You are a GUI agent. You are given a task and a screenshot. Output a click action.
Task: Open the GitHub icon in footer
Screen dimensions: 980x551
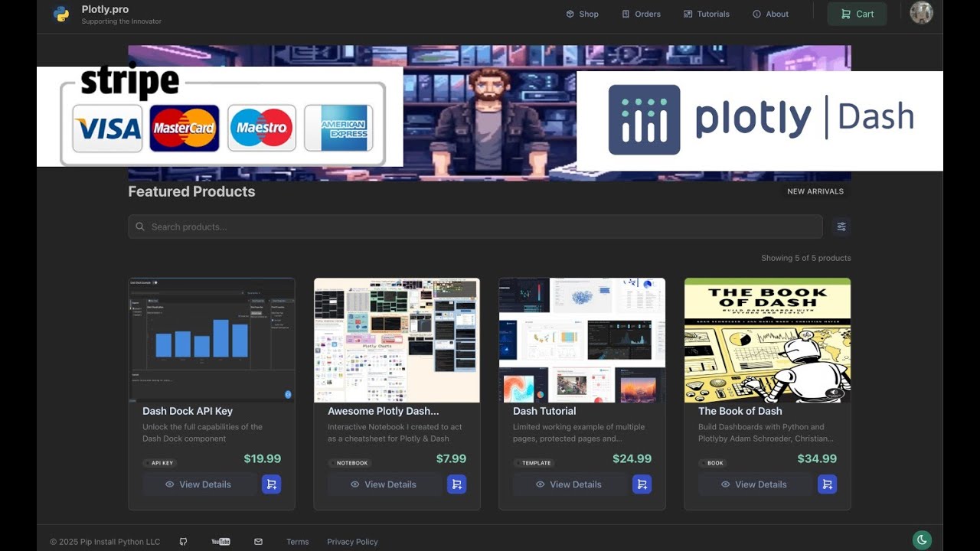183,542
